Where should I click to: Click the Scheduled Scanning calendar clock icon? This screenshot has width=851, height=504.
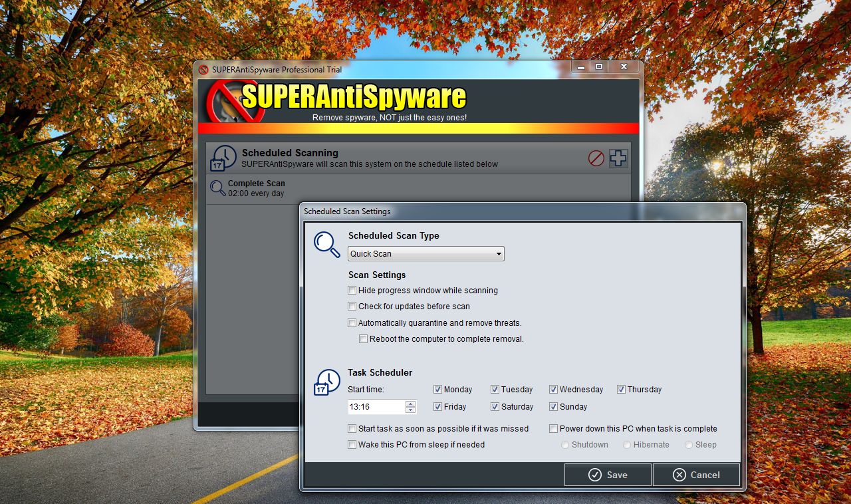[223, 158]
